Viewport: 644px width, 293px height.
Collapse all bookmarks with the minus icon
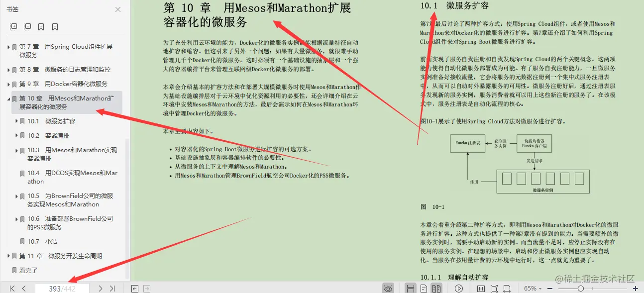pos(28,27)
